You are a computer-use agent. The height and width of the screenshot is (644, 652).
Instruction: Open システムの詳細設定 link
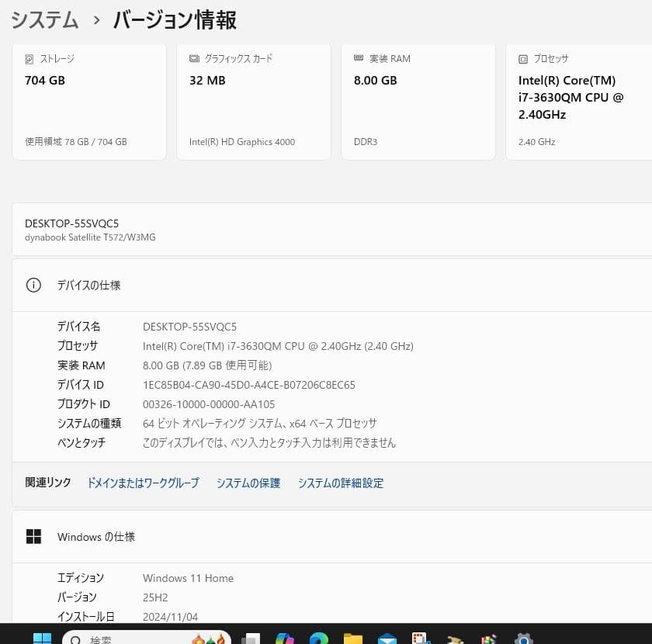click(x=341, y=483)
